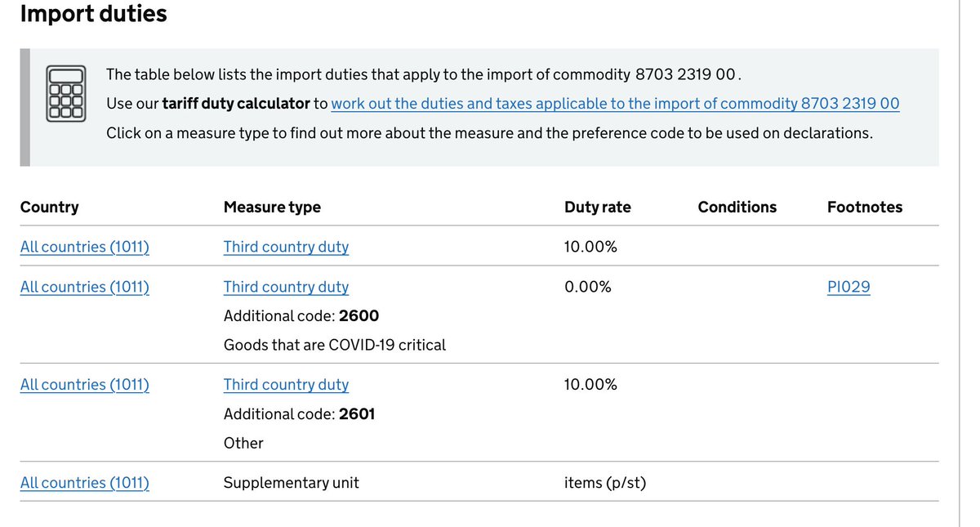Image resolution: width=980 pixels, height=527 pixels.
Task: Click the 0.00% duty rate value
Action: click(587, 287)
